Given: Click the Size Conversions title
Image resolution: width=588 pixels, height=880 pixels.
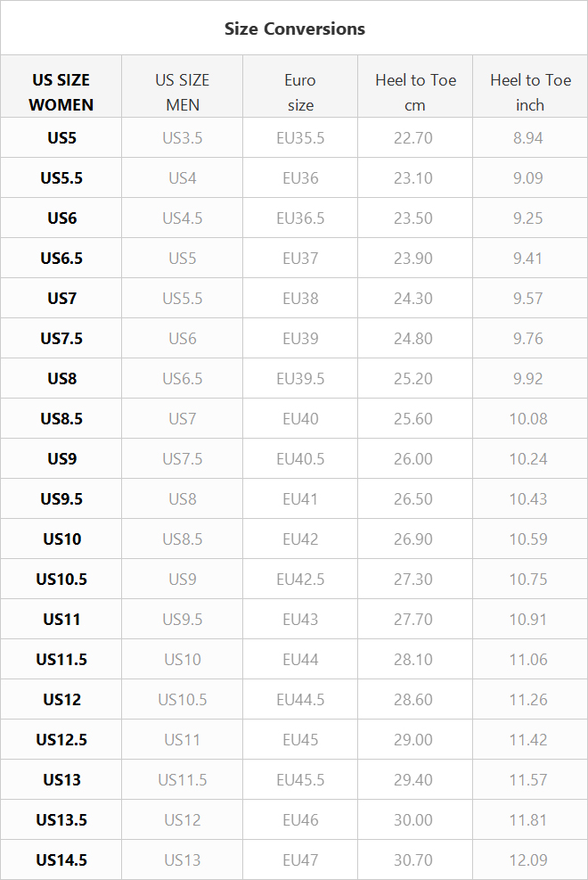Looking at the screenshot, I should coord(294,29).
